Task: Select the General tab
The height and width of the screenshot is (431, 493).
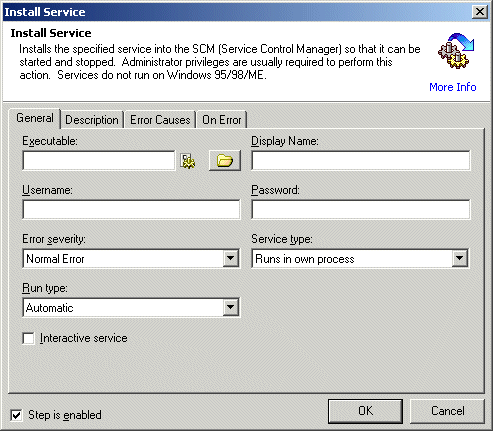Action: [x=35, y=118]
